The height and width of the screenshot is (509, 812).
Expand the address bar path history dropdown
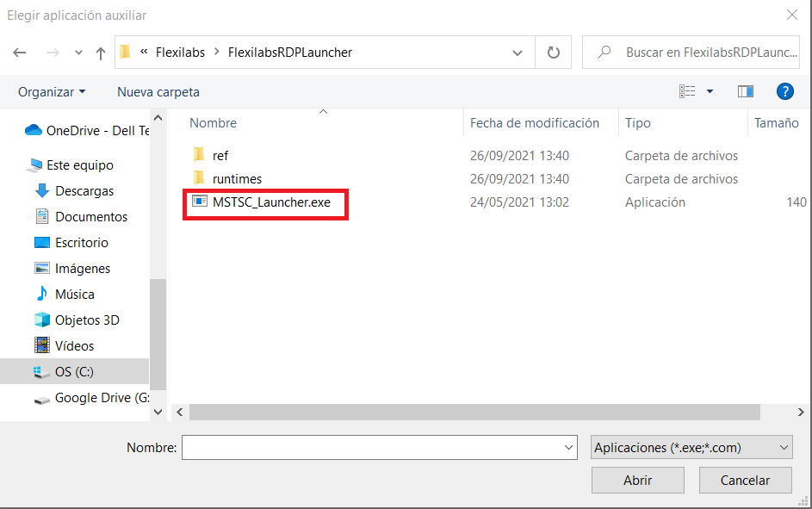click(518, 53)
